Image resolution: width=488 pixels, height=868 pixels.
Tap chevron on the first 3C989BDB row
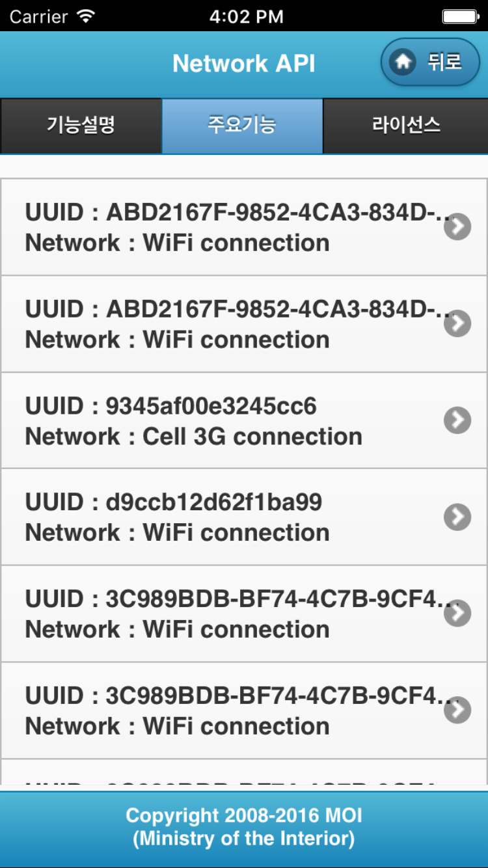457,613
